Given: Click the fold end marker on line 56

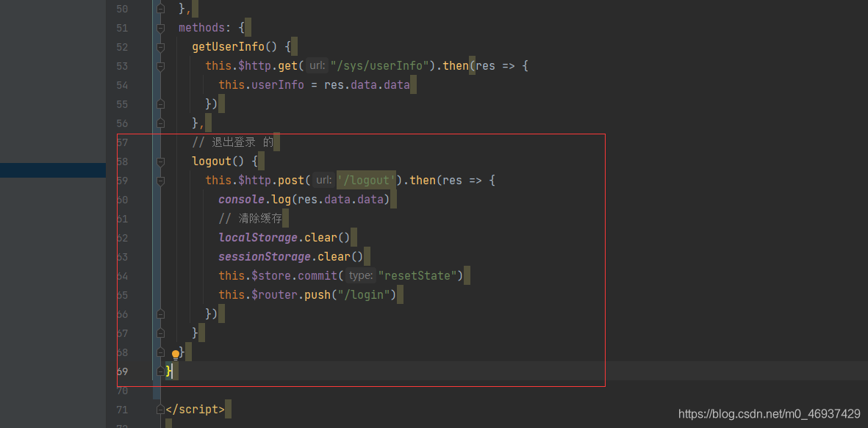Looking at the screenshot, I should (x=160, y=123).
